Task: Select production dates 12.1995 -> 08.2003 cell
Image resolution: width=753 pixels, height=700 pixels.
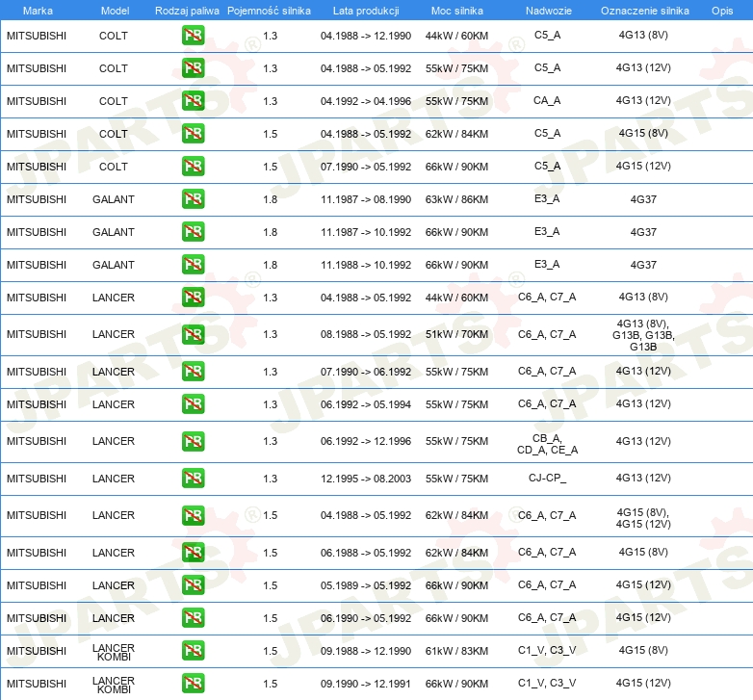Action: tap(365, 479)
